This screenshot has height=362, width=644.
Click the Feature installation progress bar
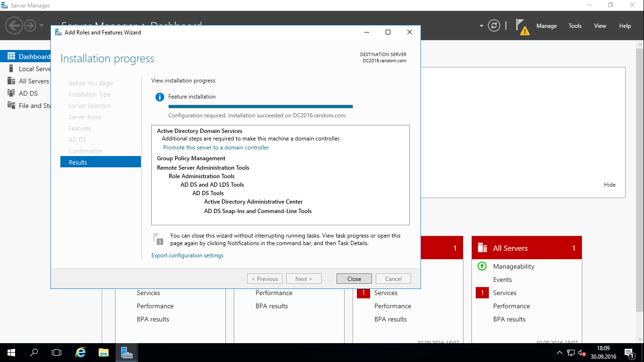coord(260,107)
